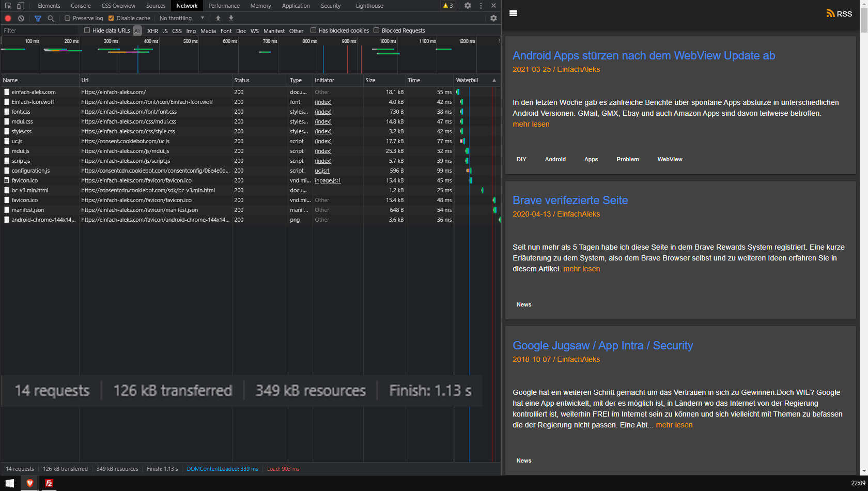Switch to the Elements tab
868x491 pixels.
click(x=49, y=6)
